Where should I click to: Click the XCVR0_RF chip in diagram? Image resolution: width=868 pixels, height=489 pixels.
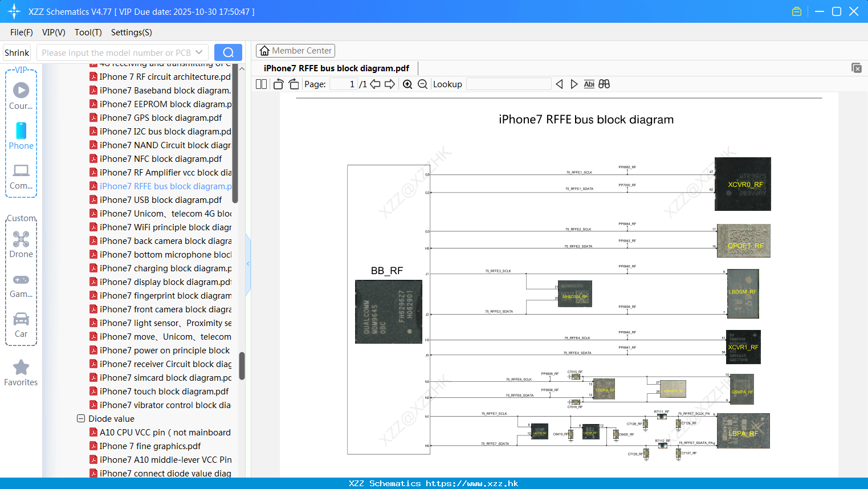[x=743, y=184]
